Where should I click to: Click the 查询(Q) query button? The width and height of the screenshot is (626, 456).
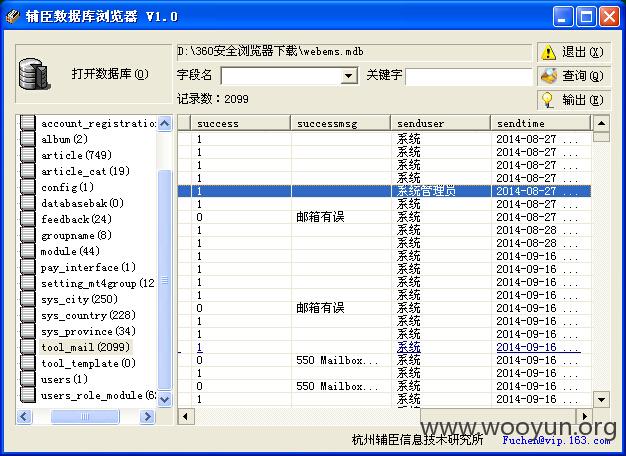click(x=574, y=76)
